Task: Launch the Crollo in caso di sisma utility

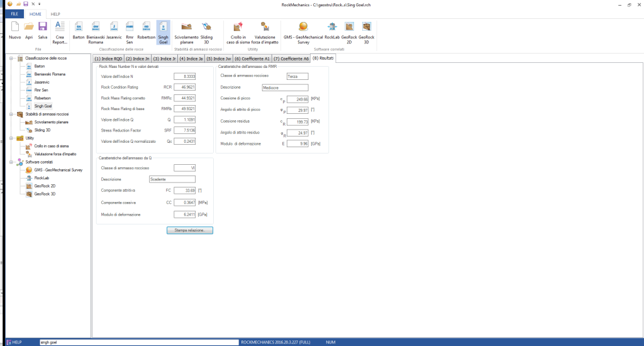Action: 238,26
